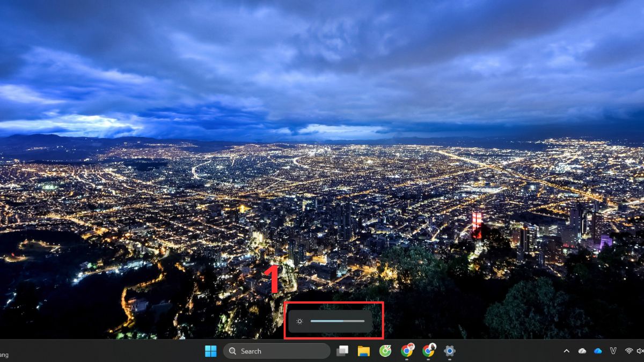Open Settings gear on the taskbar
The image size is (644, 362).
click(450, 351)
